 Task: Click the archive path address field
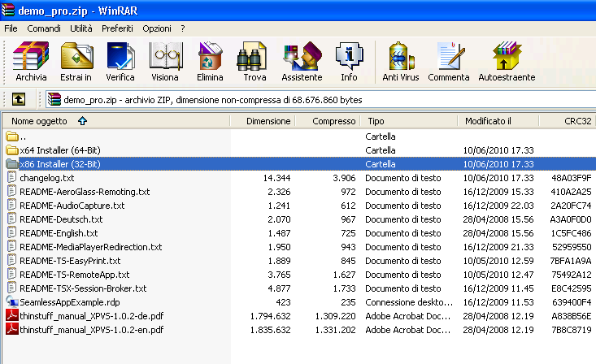click(x=320, y=100)
